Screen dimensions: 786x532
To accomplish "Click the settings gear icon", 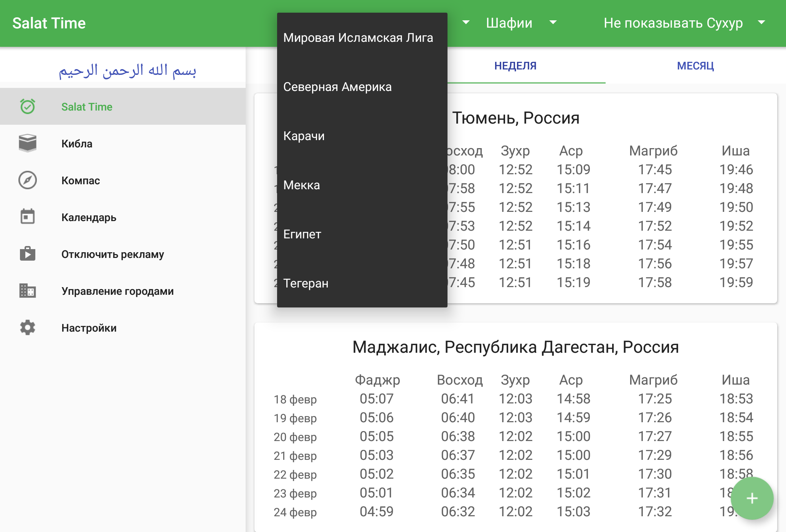I will (x=28, y=327).
